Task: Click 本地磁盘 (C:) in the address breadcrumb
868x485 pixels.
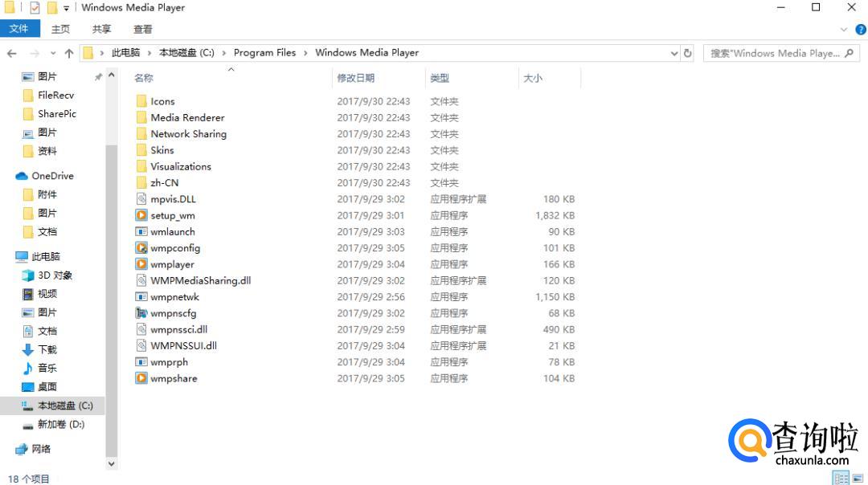Action: [x=186, y=52]
